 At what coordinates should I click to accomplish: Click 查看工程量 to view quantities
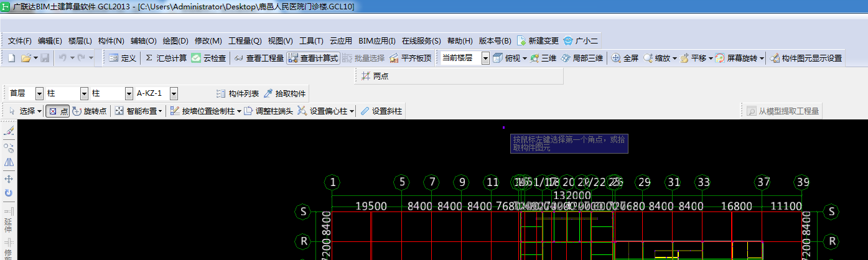point(259,58)
